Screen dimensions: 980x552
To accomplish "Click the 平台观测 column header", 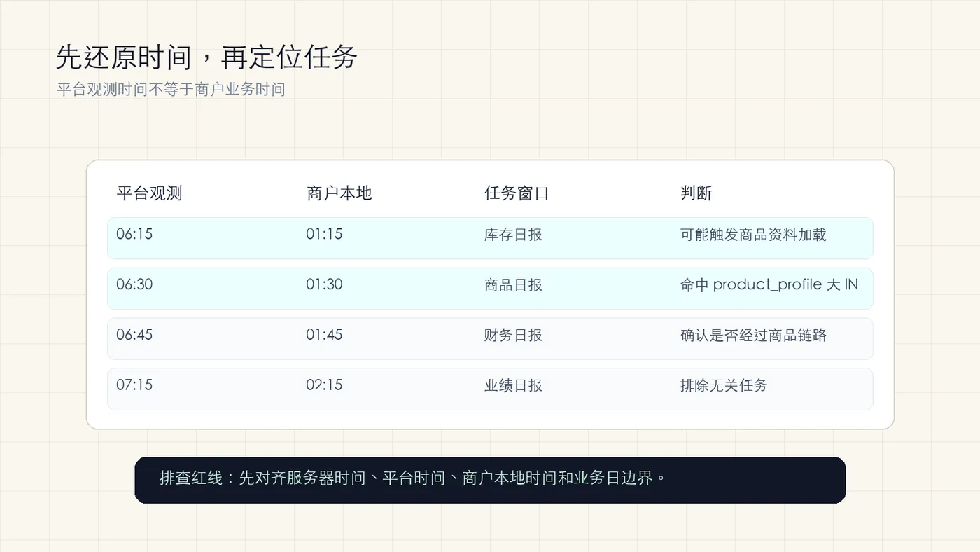I will [x=149, y=193].
